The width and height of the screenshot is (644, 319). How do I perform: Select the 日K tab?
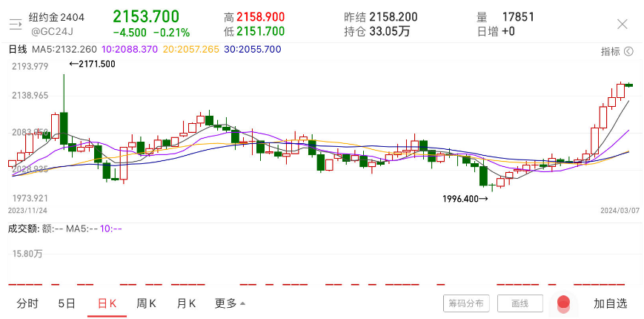click(x=107, y=303)
